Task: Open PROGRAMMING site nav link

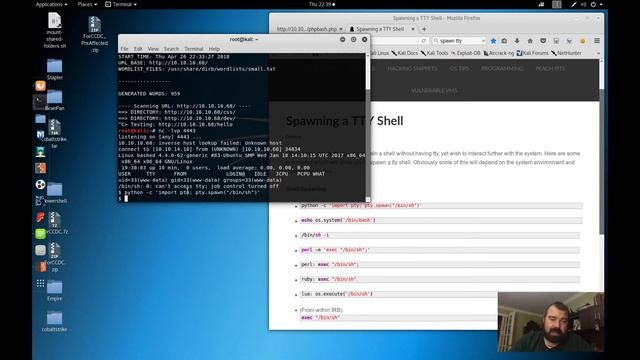Action: (502, 69)
